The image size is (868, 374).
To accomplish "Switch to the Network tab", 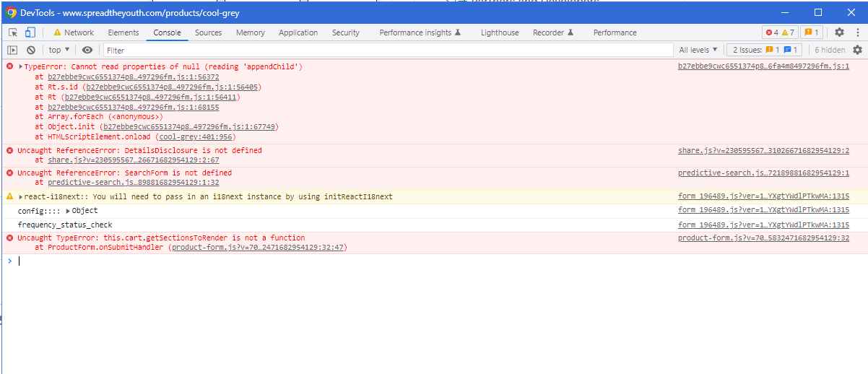I will coord(74,32).
